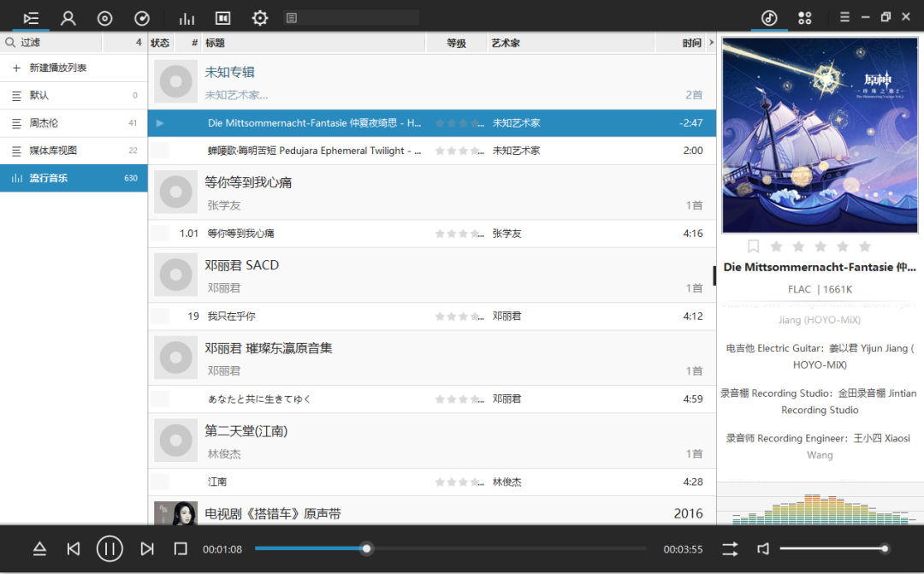Open the artist (person) view icon
924x574 pixels.
click(x=68, y=18)
